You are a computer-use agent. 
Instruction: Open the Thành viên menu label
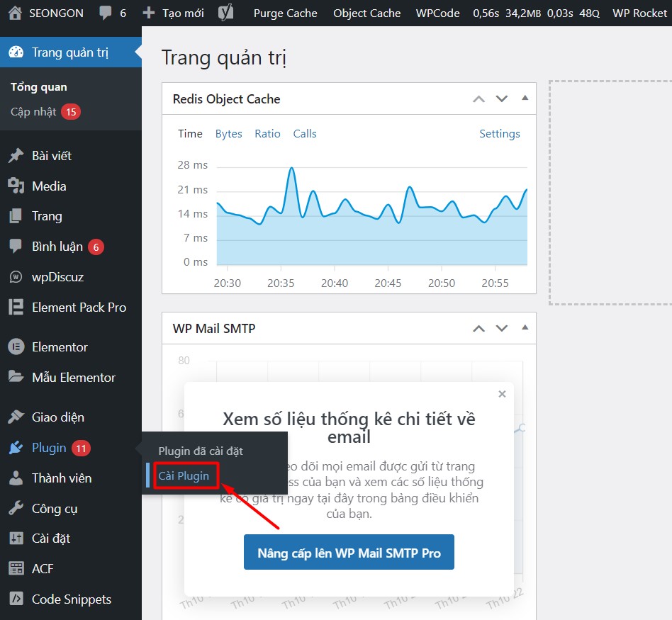(62, 478)
